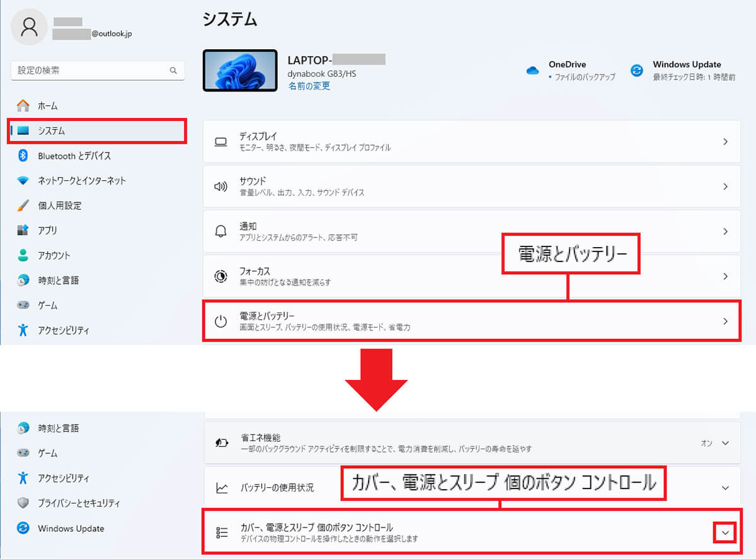Click the 省エネ機能 leaf battery icon

[x=221, y=443]
